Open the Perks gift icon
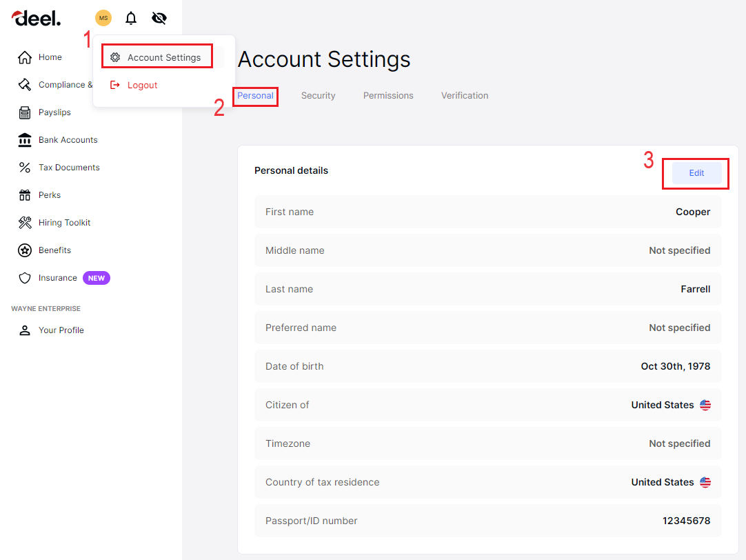The width and height of the screenshot is (746, 560). [x=24, y=194]
